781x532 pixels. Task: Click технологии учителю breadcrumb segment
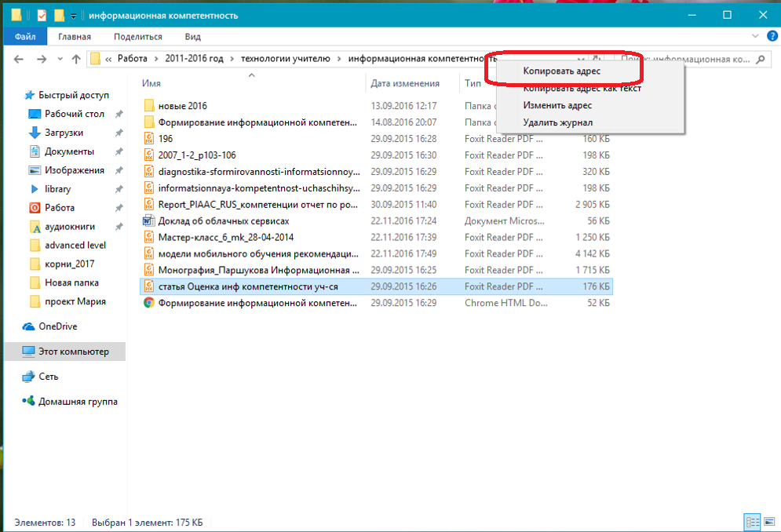point(286,59)
